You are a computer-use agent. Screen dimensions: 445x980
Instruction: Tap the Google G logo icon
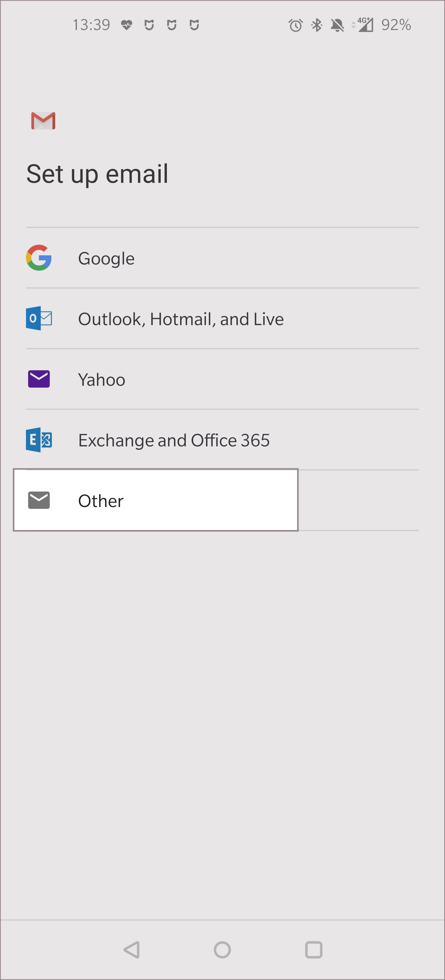click(39, 258)
